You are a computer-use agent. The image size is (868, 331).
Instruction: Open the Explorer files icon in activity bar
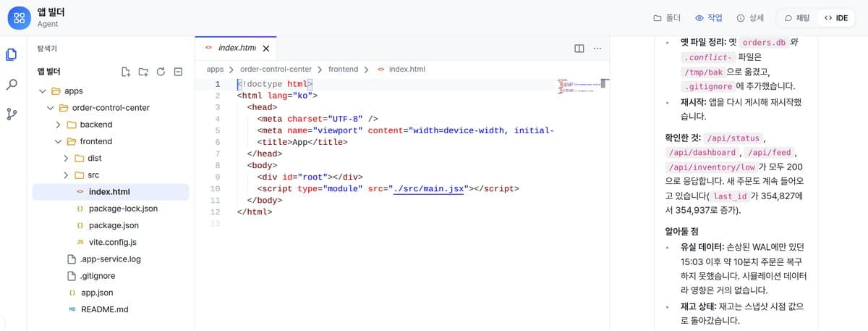12,55
